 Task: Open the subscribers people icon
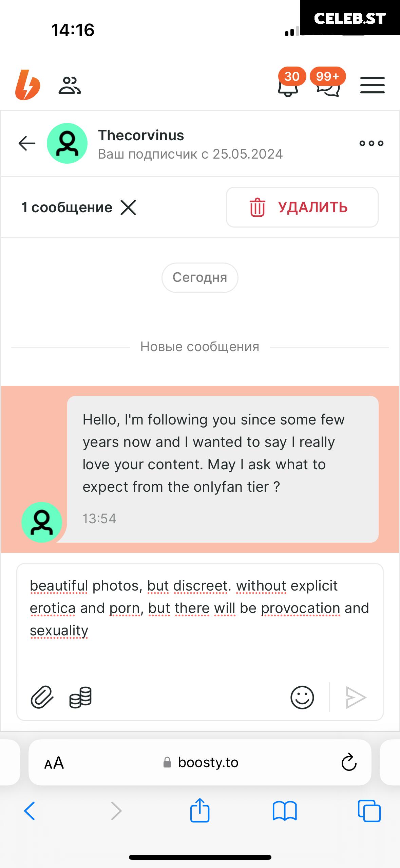[70, 85]
